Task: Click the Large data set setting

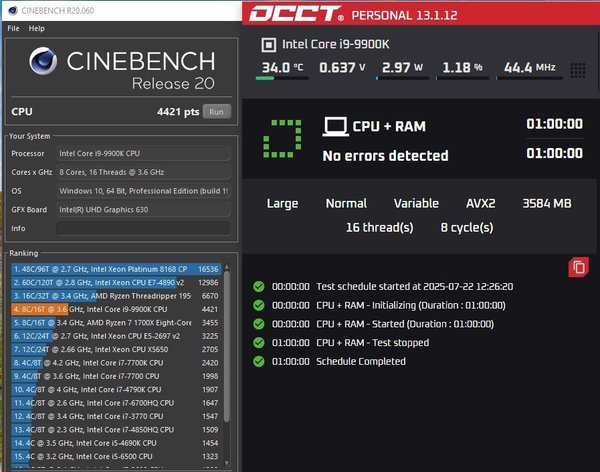Action: click(x=282, y=204)
